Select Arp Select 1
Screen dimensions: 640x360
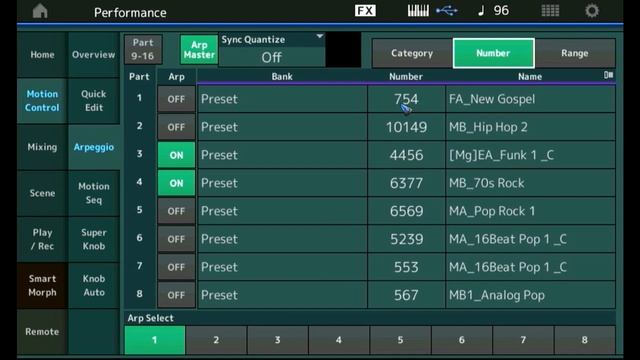[155, 340]
